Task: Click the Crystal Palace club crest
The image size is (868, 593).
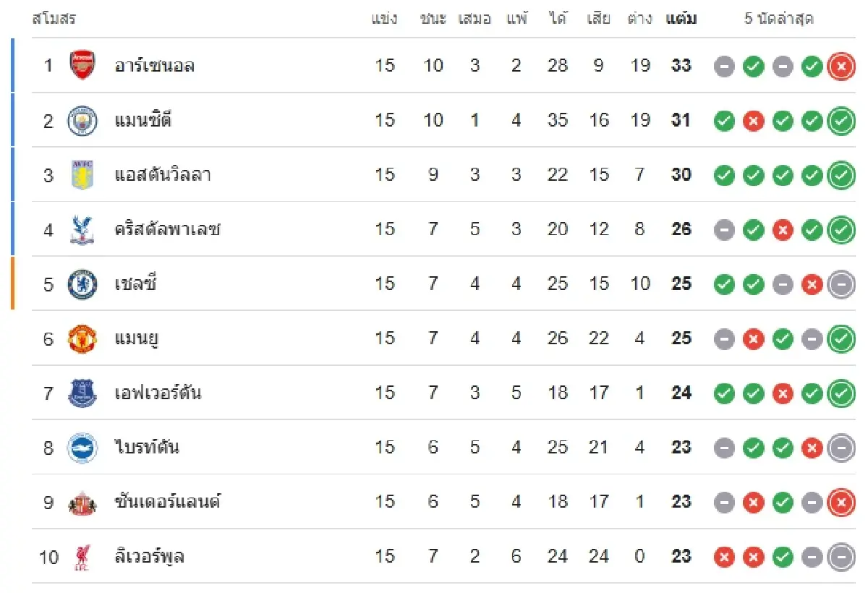Action: coord(82,229)
